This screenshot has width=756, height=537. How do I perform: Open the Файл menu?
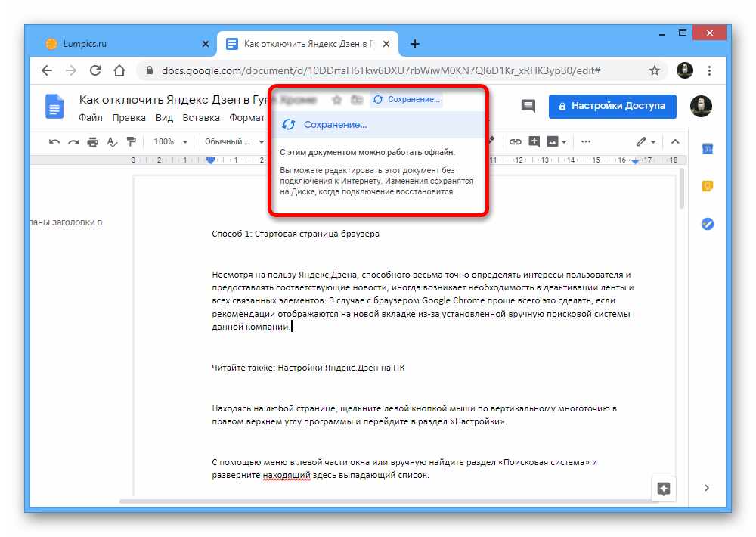91,118
